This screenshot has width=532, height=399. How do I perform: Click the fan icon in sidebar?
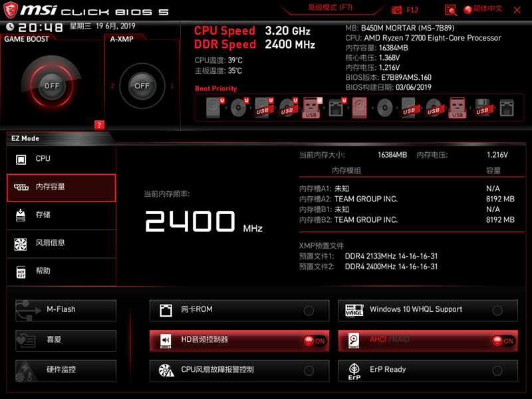pos(21,244)
